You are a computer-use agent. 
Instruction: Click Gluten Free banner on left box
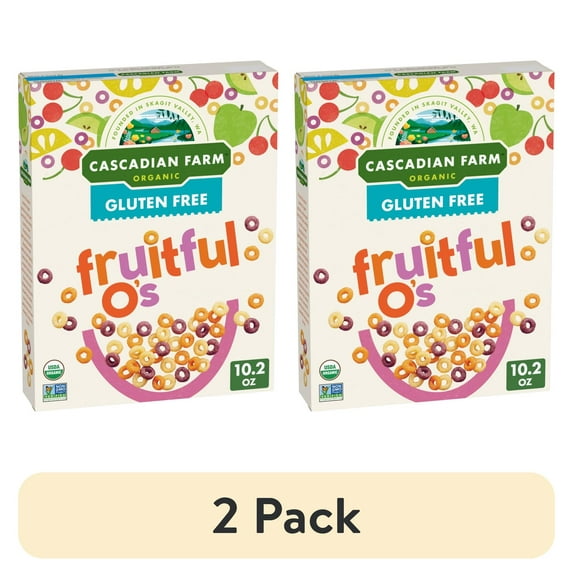[156, 202]
